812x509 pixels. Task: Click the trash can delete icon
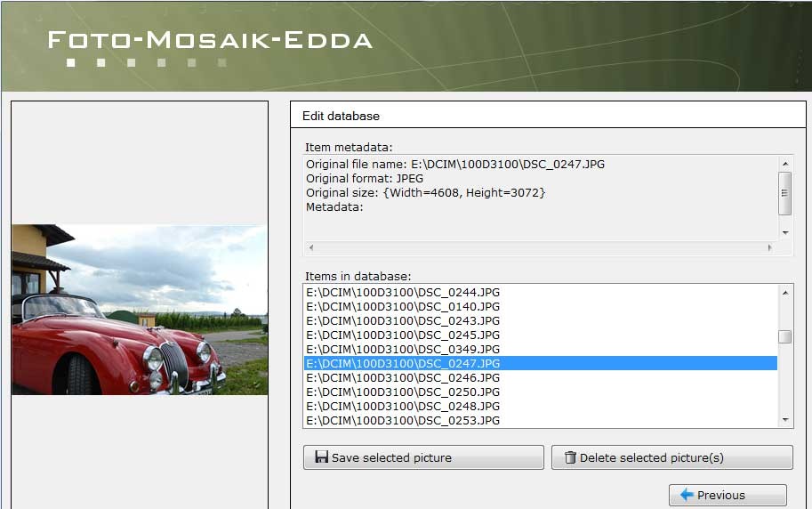click(570, 457)
